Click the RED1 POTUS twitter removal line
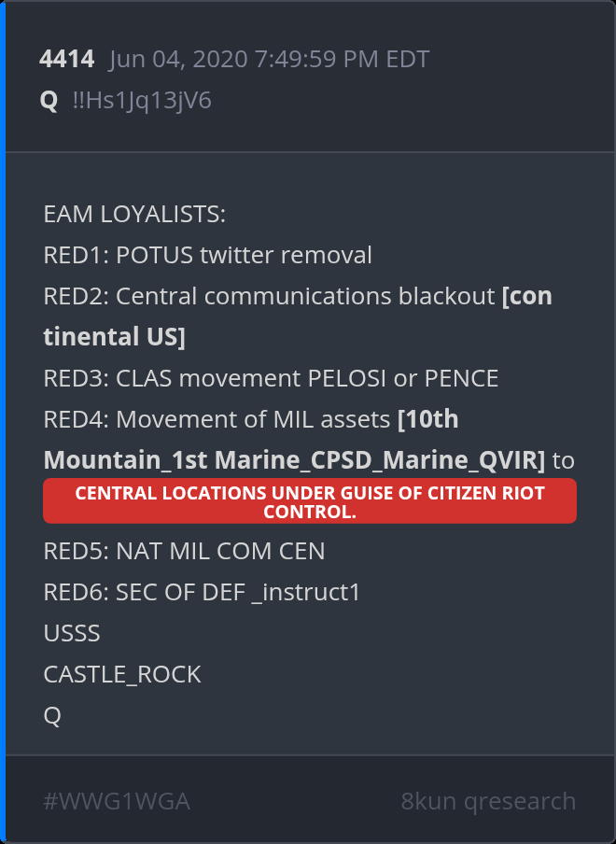Image resolution: width=616 pixels, height=844 pixels. [x=207, y=255]
